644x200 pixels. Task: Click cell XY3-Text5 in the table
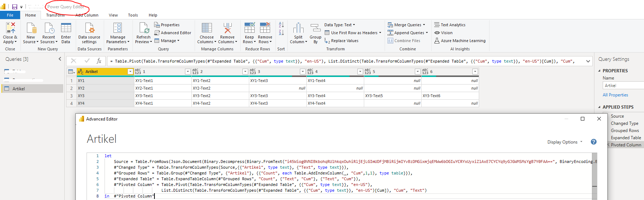[393, 96]
